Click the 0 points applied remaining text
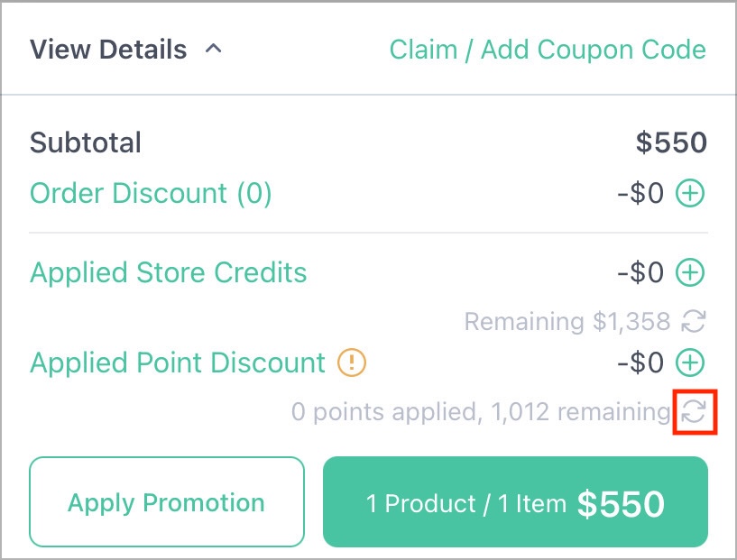 click(481, 412)
